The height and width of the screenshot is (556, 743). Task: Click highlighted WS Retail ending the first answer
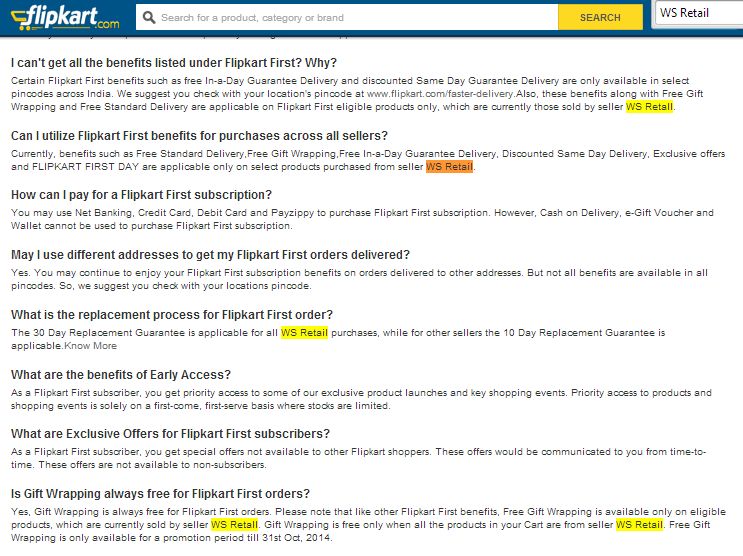[x=650, y=107]
